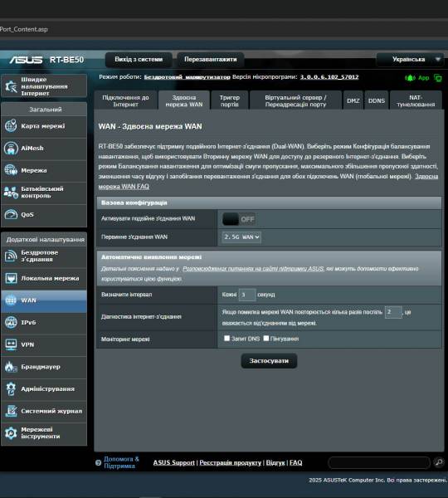Click the firmware version link 3.0.0.6.102_57012
Image resolution: width=448 pixels, height=498 pixels.
329,77
